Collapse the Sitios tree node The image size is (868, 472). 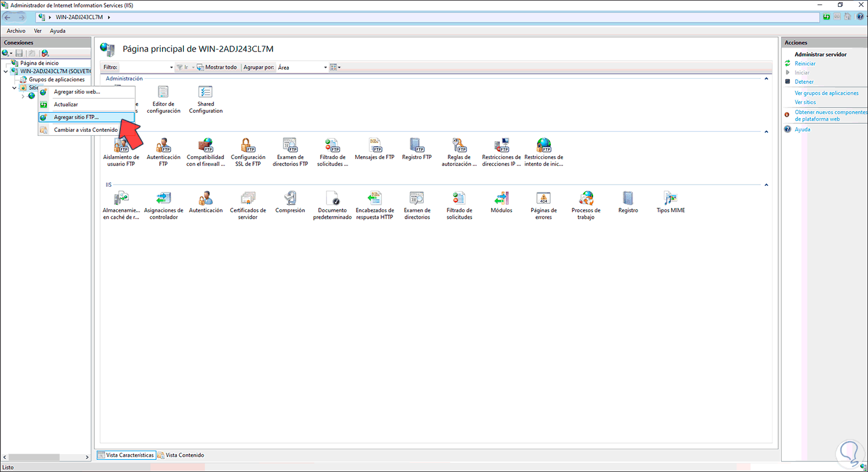click(14, 88)
